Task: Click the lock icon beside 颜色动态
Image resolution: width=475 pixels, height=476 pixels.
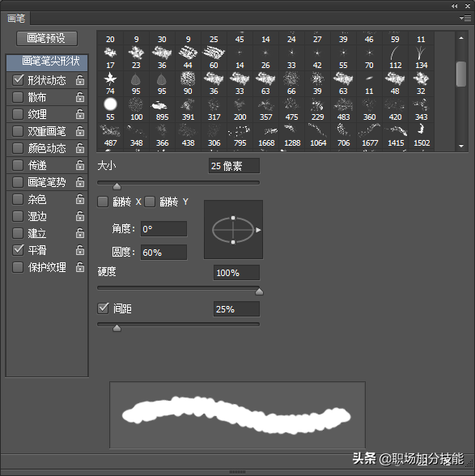Action: point(80,148)
